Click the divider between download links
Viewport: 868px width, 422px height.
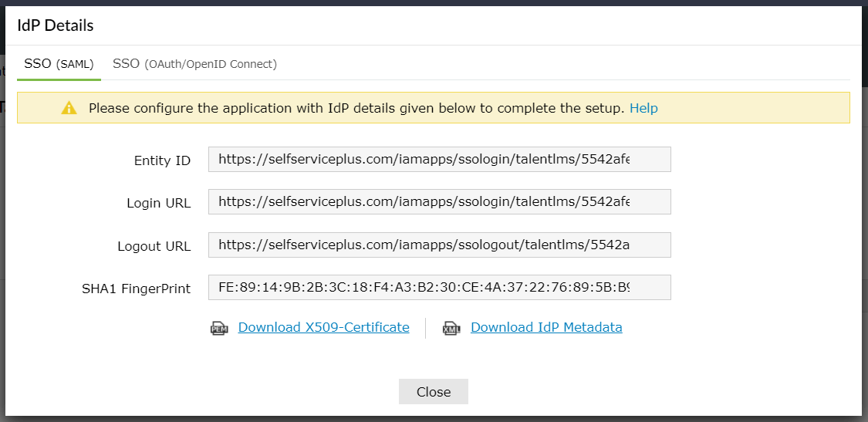426,328
